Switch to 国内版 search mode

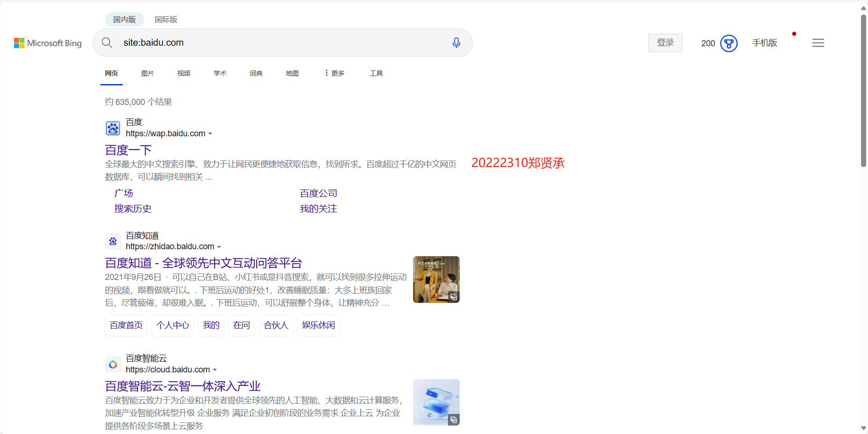(x=125, y=20)
